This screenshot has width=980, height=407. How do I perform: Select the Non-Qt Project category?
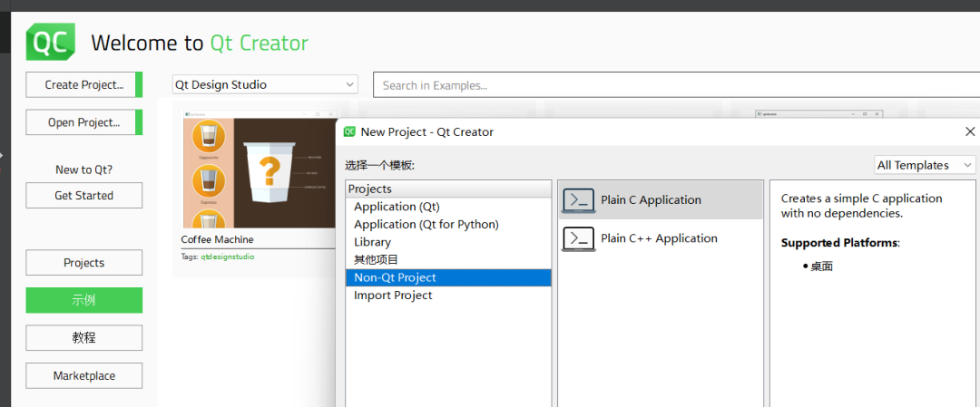(x=448, y=277)
